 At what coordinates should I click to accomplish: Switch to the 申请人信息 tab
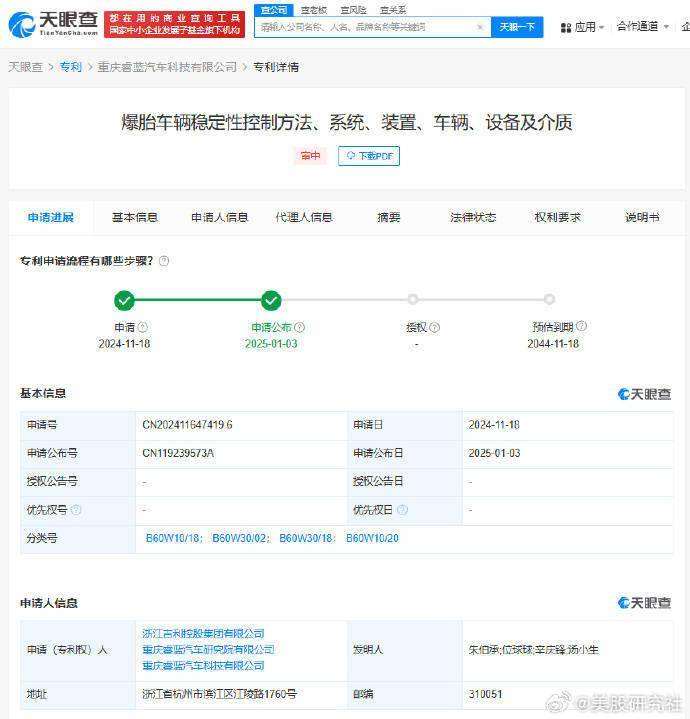(x=220, y=217)
